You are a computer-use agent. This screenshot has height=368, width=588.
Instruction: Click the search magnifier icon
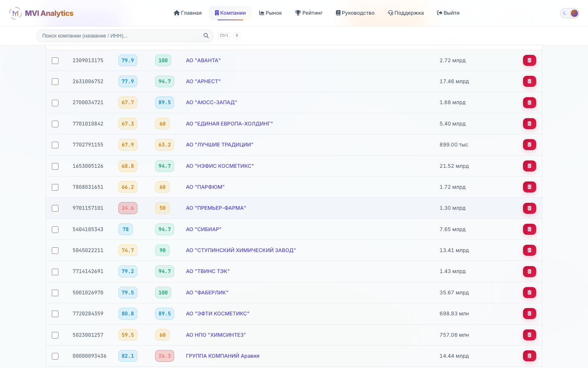click(x=206, y=36)
